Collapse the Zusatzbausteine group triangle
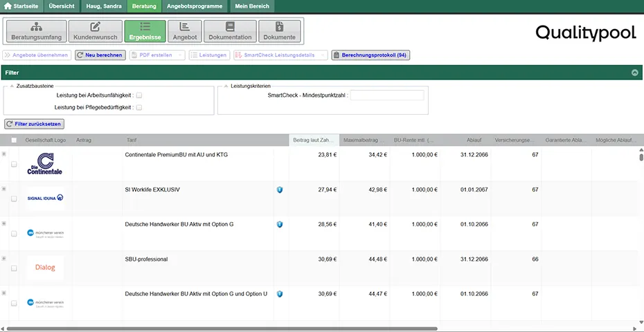The image size is (644, 332). tap(12, 86)
